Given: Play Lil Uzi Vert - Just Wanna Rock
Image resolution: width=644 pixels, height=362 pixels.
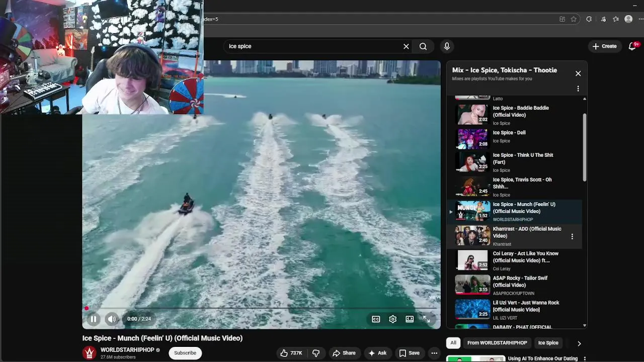Looking at the screenshot, I should click(516, 310).
